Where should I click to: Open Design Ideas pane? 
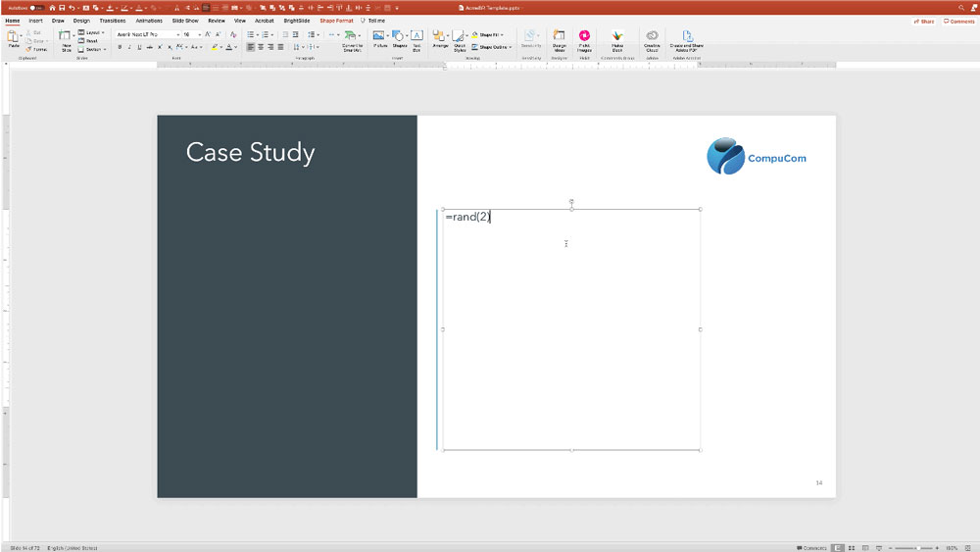click(x=560, y=39)
